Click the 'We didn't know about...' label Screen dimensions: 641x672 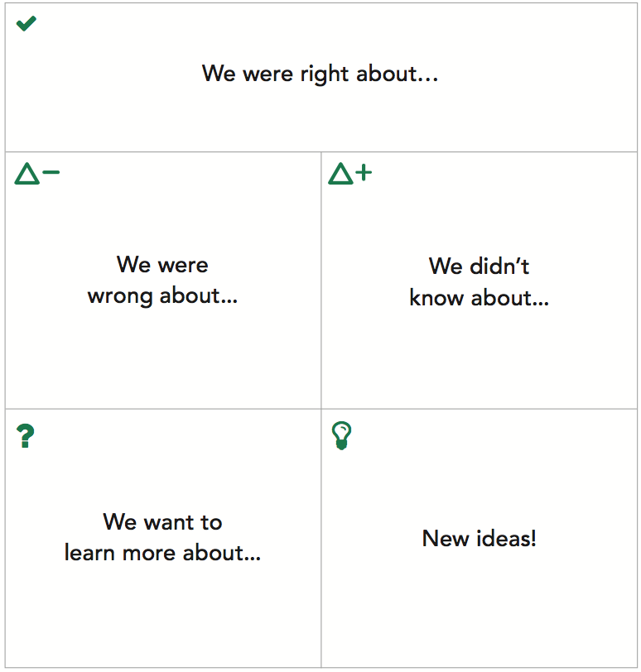[x=479, y=282]
